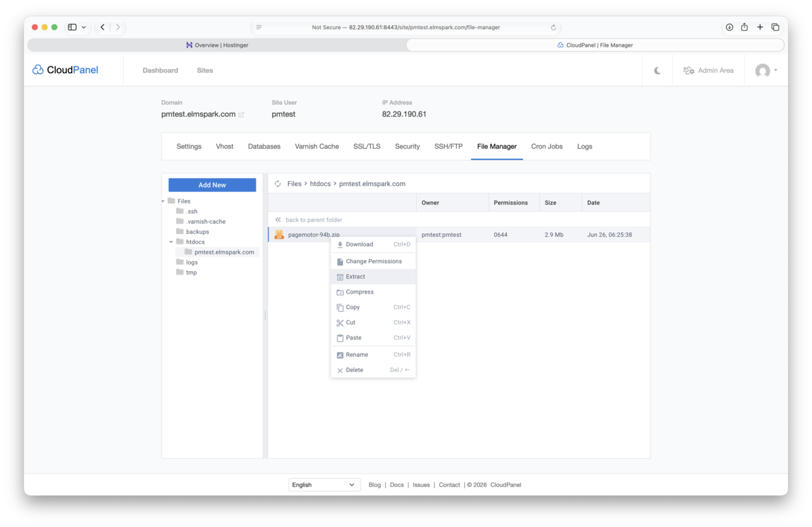
Task: Collapse the Files root tree node
Action: [x=163, y=202]
